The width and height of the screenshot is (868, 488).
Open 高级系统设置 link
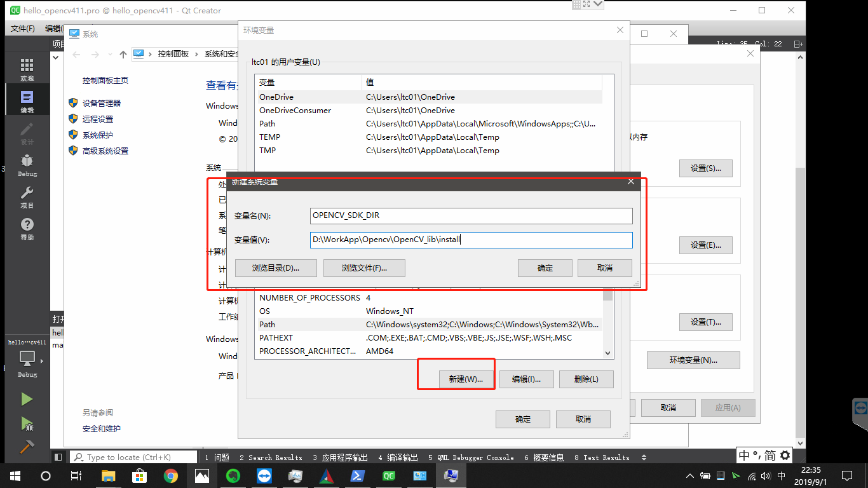tap(105, 151)
